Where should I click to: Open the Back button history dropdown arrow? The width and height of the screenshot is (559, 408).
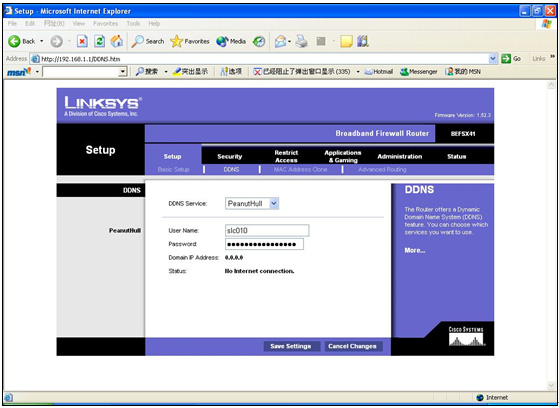(x=41, y=42)
